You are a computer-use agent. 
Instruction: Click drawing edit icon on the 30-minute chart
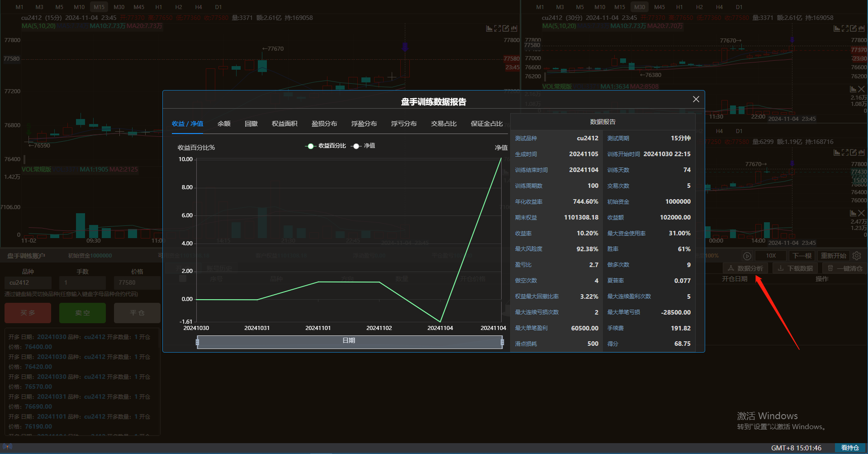tap(853, 29)
